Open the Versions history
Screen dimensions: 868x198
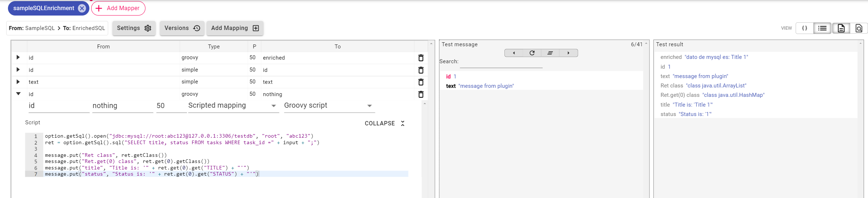click(x=182, y=28)
